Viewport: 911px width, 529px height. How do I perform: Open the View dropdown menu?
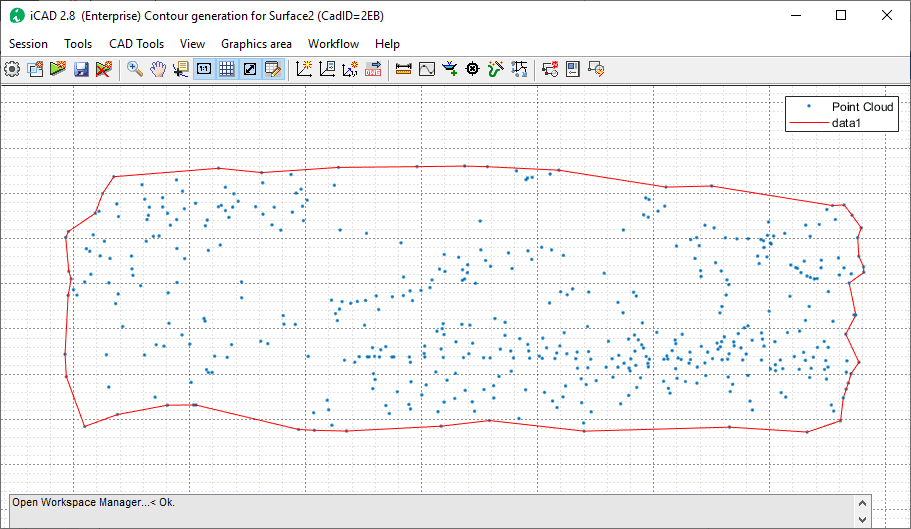[192, 44]
